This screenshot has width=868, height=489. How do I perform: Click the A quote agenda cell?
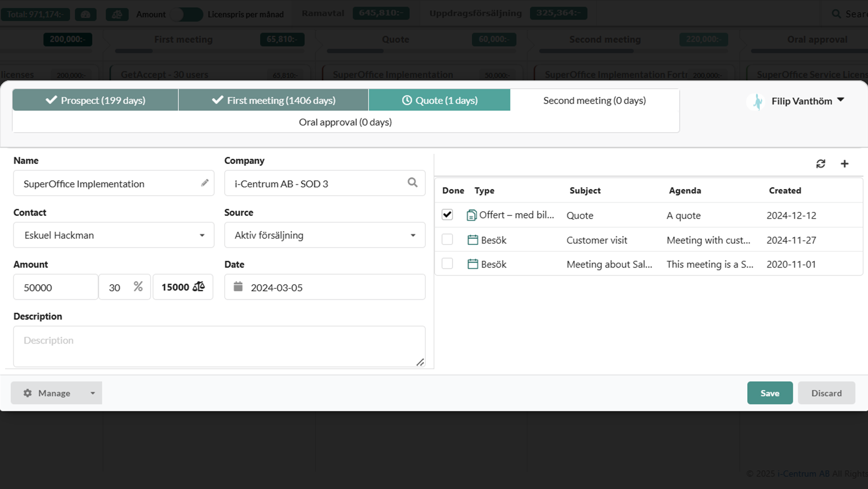[x=683, y=216]
